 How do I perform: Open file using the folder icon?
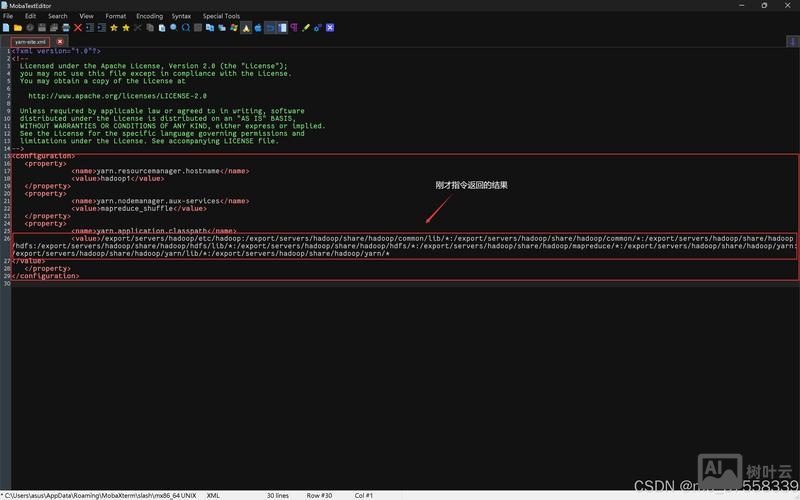pyautogui.click(x=18, y=28)
